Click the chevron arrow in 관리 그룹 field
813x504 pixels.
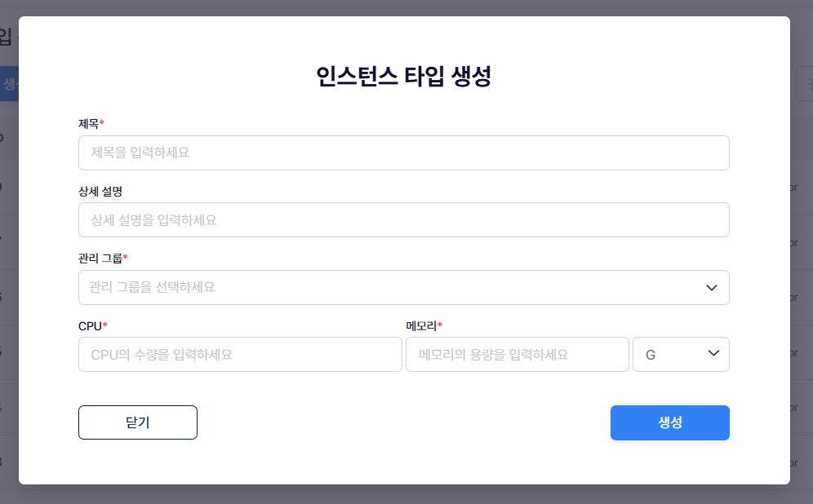point(711,287)
